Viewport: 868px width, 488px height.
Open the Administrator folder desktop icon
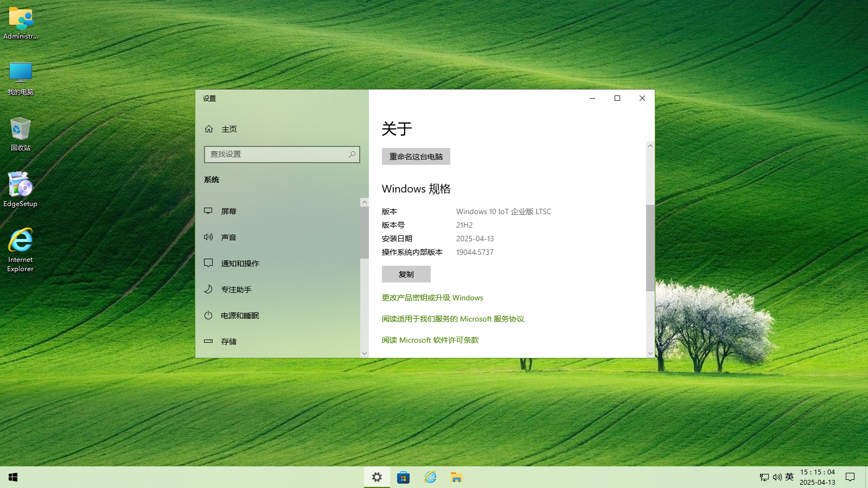pyautogui.click(x=21, y=23)
